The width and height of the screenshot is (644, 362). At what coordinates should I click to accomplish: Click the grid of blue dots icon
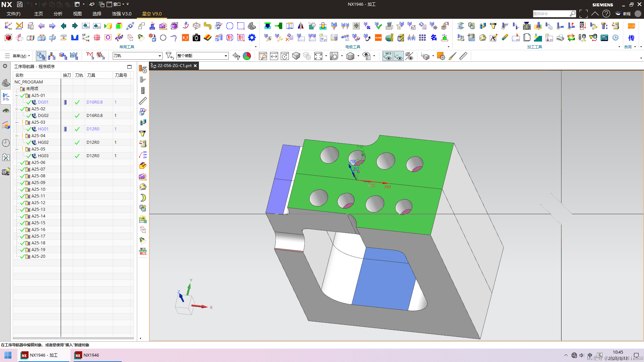coord(423,38)
